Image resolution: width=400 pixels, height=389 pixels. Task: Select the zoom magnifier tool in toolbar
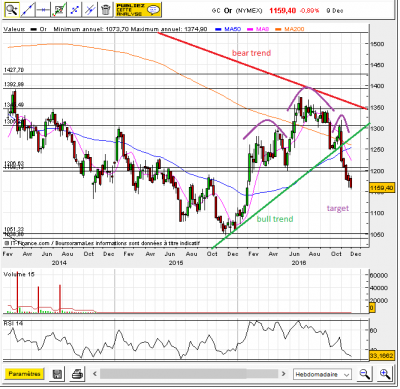click(12, 10)
